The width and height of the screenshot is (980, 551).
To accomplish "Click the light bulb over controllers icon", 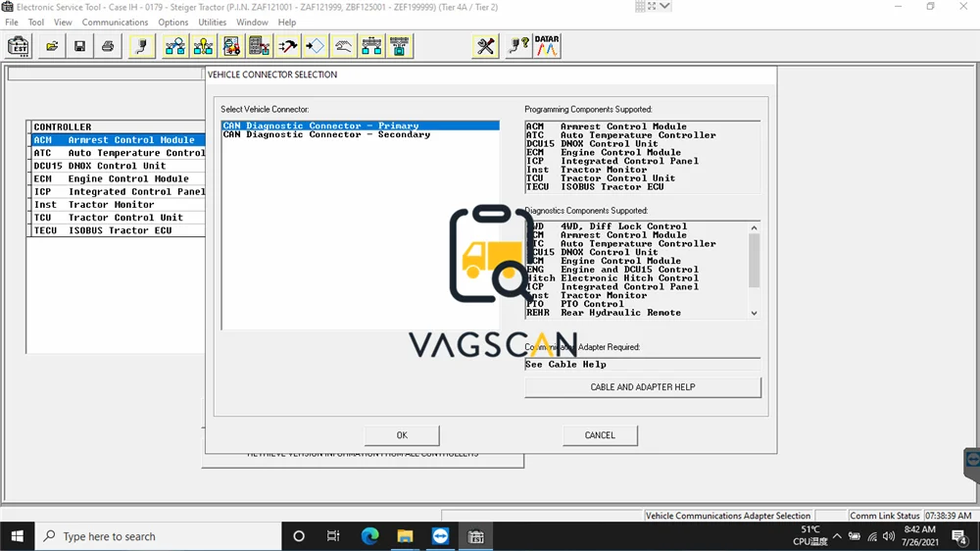I will click(203, 46).
